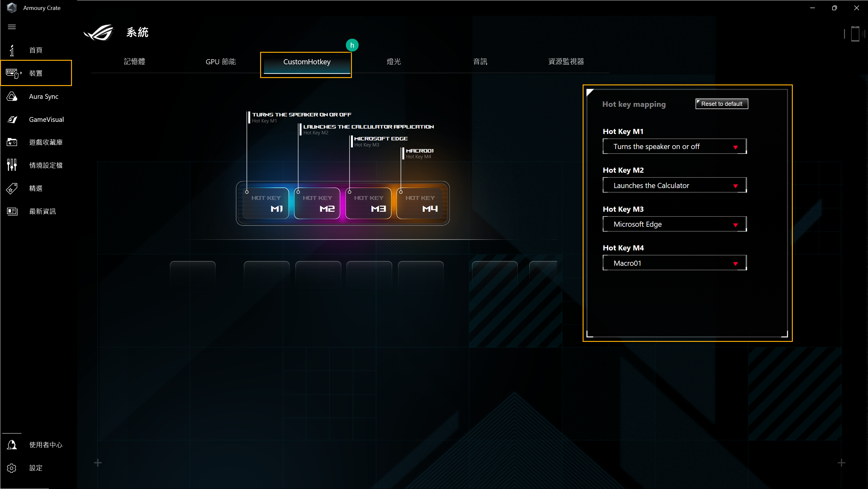Open the Aura Sync sidebar icon
The width and height of the screenshot is (868, 489).
pyautogui.click(x=12, y=96)
